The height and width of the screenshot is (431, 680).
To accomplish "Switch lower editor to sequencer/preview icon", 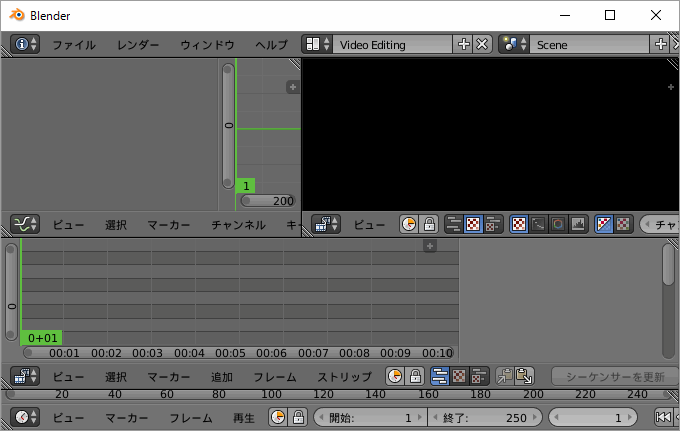I will click(479, 376).
